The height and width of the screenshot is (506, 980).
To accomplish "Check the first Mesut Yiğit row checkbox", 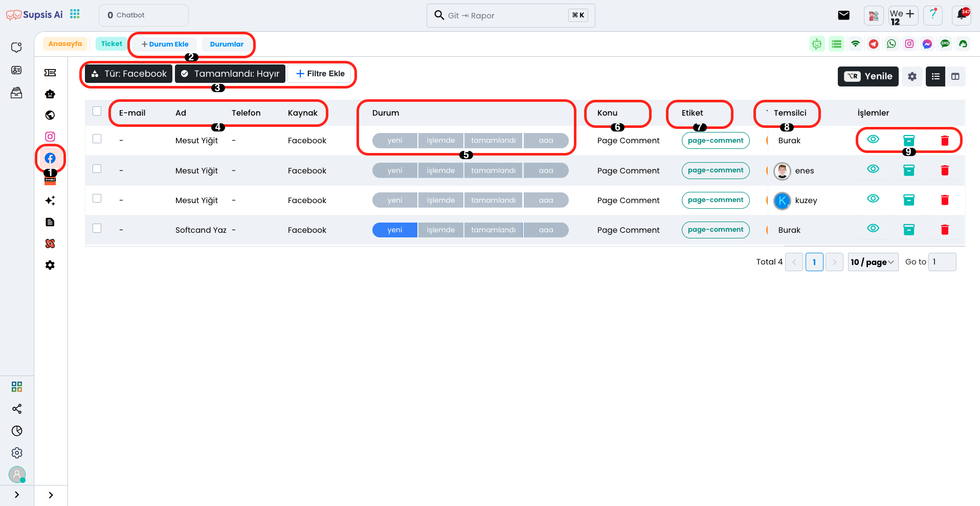I will (x=97, y=139).
